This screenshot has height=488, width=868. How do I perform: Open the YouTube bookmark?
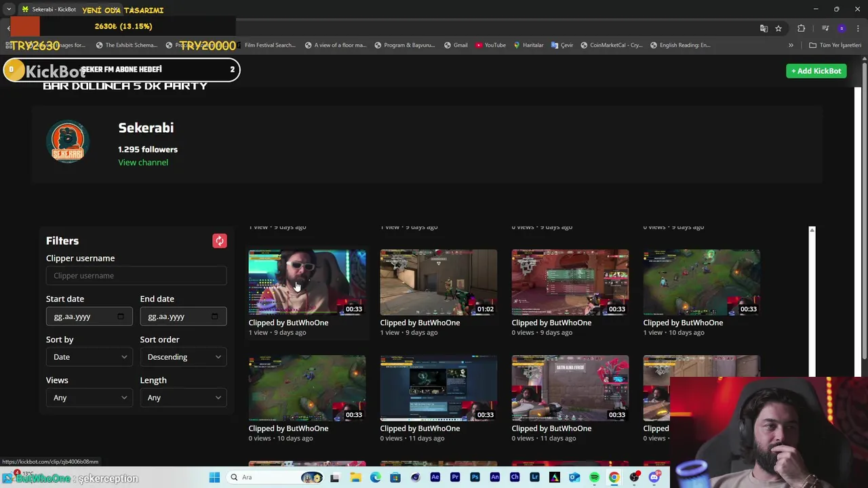490,45
